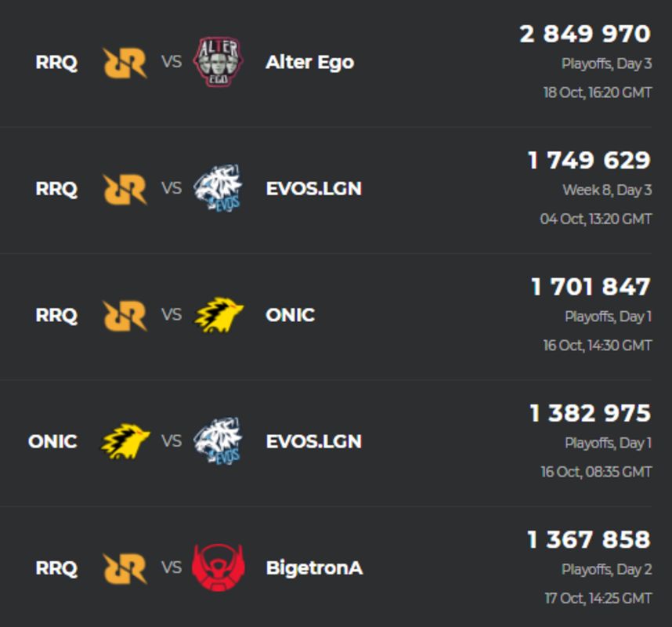Click the ONIC name on the left of the fourth match
Viewport: 672px width, 627px height.
[52, 441]
